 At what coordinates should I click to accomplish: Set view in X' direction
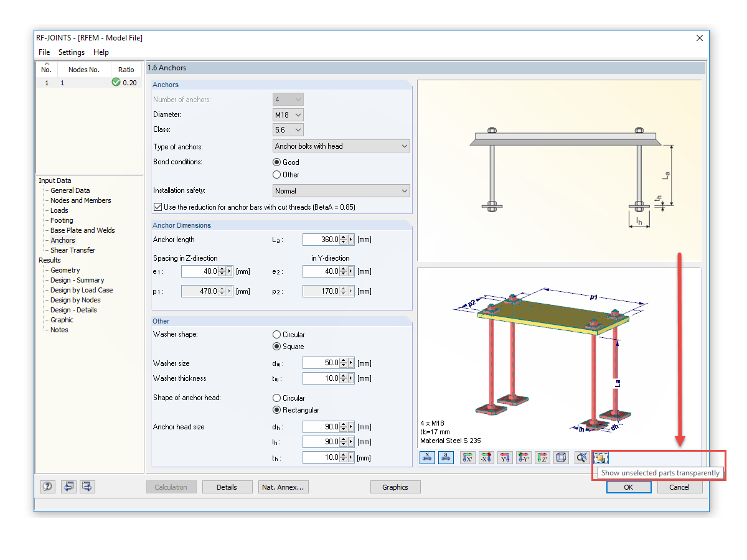click(467, 458)
